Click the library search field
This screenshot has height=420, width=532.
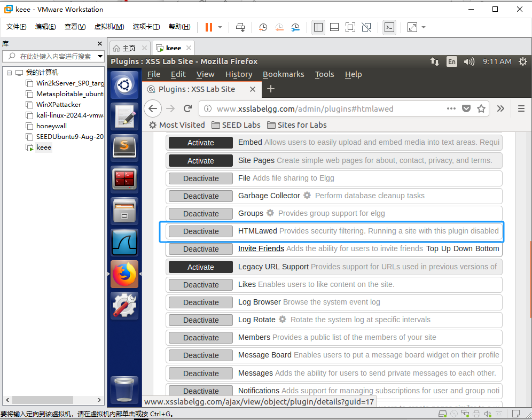point(52,56)
